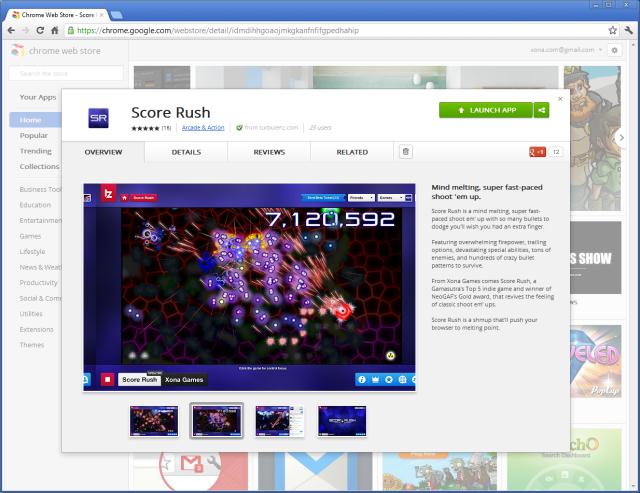Share Score Rush via share icon
Image resolution: width=640 pixels, height=493 pixels.
point(542,110)
